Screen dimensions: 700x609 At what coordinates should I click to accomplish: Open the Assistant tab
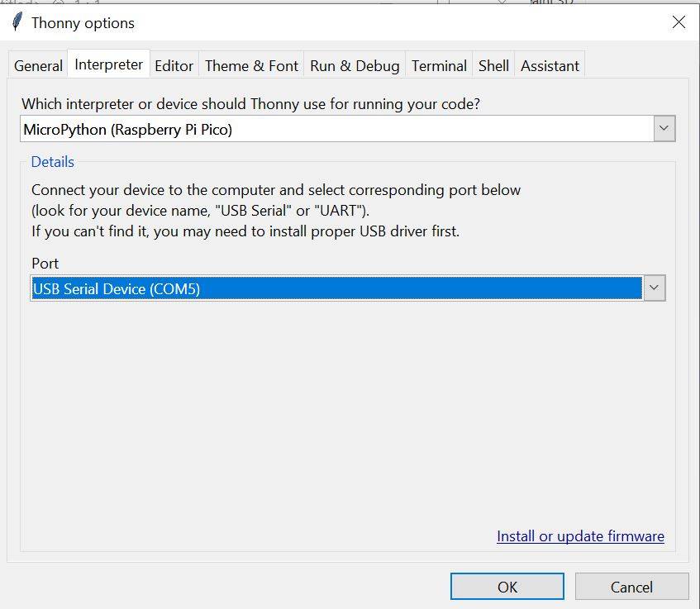click(x=550, y=66)
